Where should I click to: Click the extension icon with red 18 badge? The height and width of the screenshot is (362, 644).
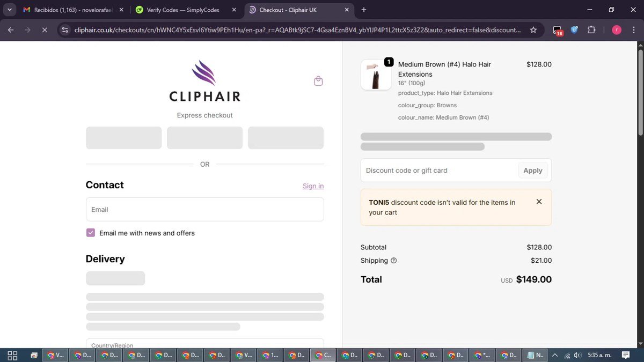pyautogui.click(x=558, y=31)
